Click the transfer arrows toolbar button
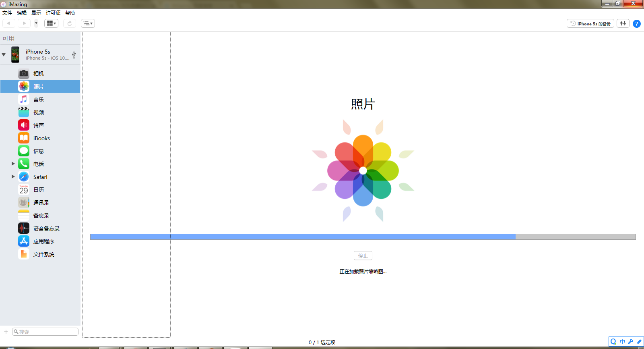This screenshot has height=349, width=644. 623,23
